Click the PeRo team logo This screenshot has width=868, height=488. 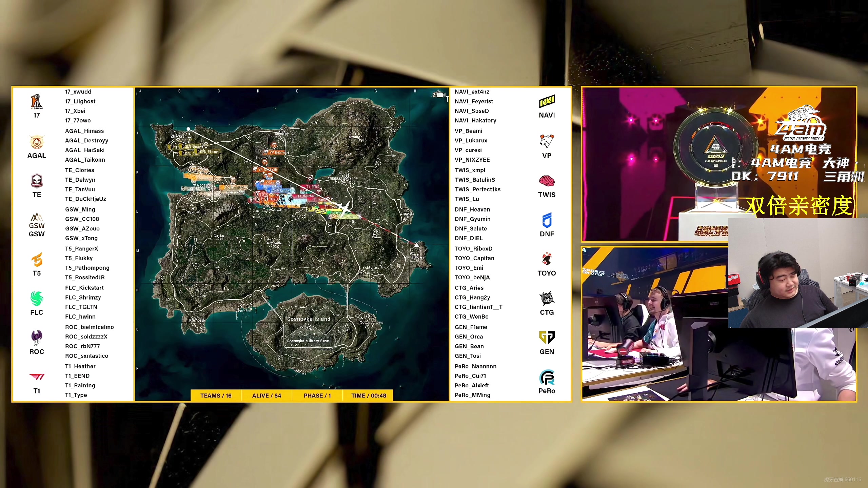(x=547, y=377)
